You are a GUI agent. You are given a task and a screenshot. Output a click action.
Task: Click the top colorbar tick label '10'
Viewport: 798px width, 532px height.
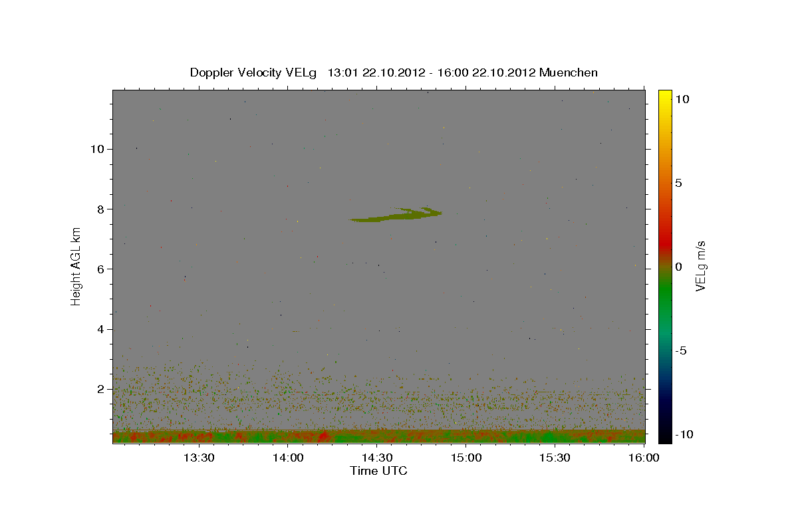(682, 98)
